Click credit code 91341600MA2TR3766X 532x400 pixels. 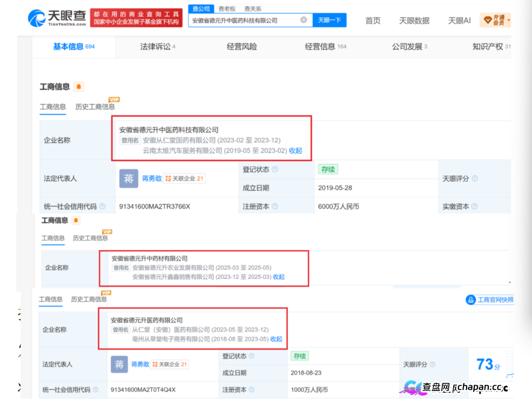tap(155, 206)
